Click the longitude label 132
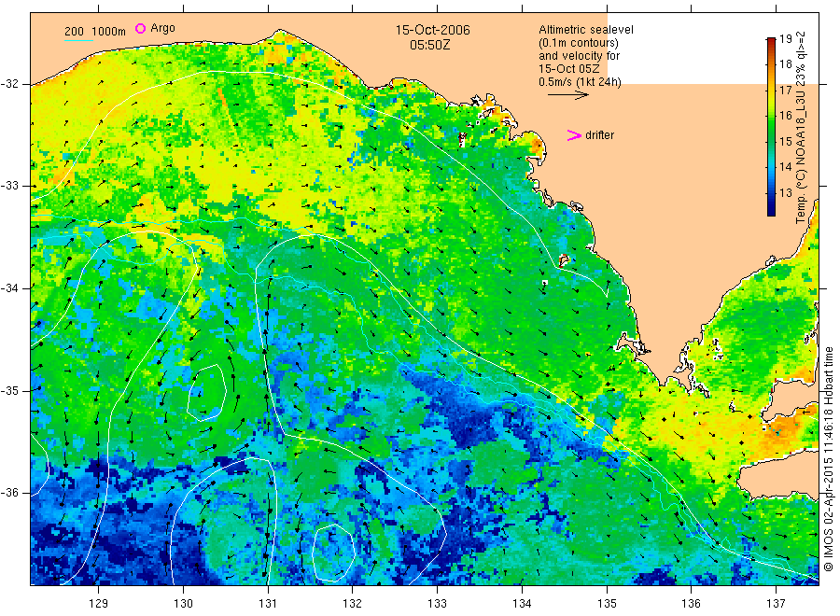The image size is (840, 616). point(353,604)
